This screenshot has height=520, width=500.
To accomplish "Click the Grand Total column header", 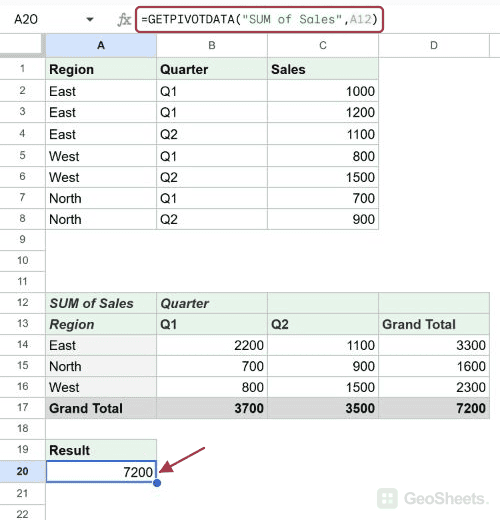I will point(434,324).
